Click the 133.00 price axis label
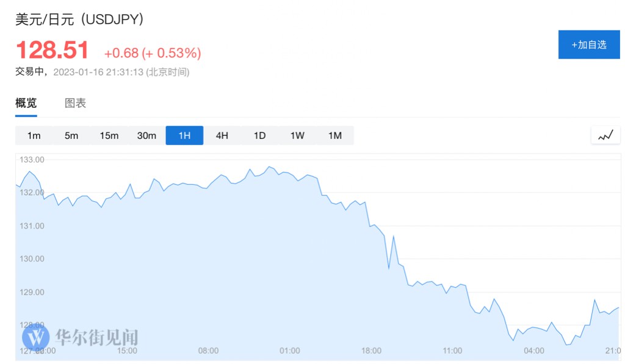Screen dimensions: 625x364 coord(32,160)
